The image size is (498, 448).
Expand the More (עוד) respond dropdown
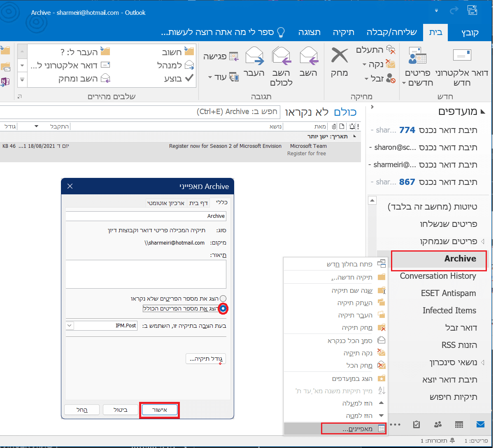click(x=210, y=77)
